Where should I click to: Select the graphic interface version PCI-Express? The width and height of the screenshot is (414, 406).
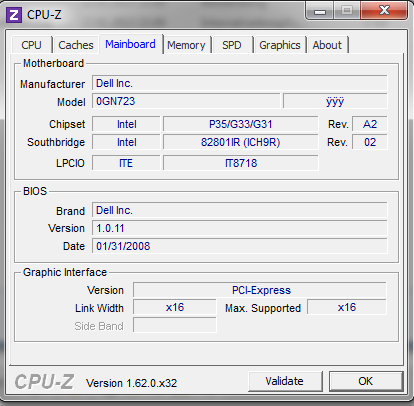click(260, 290)
